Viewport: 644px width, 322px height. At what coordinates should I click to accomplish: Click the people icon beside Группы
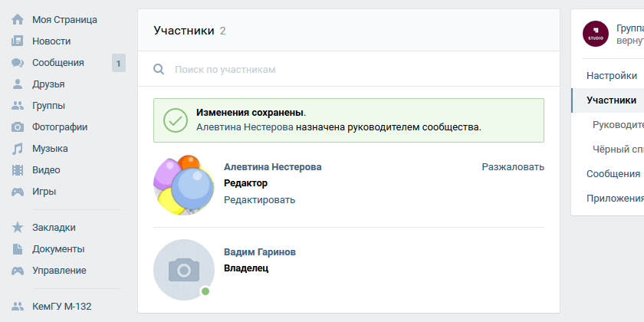pyautogui.click(x=17, y=106)
